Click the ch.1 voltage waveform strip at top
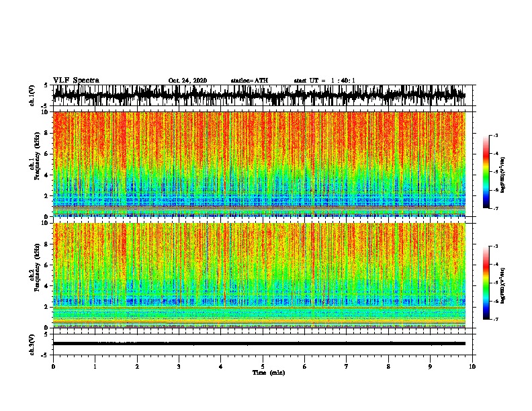 pos(259,95)
